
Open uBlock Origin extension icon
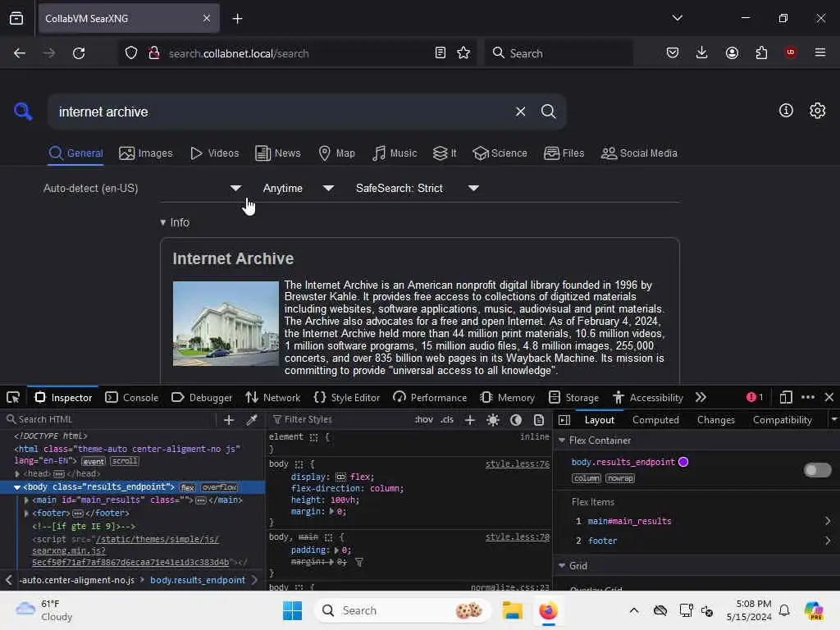[x=790, y=52]
